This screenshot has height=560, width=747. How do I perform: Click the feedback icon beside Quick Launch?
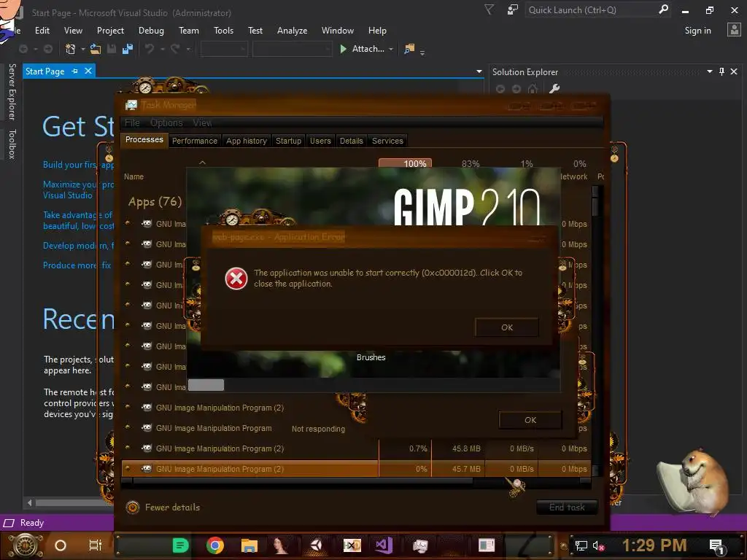point(513,10)
